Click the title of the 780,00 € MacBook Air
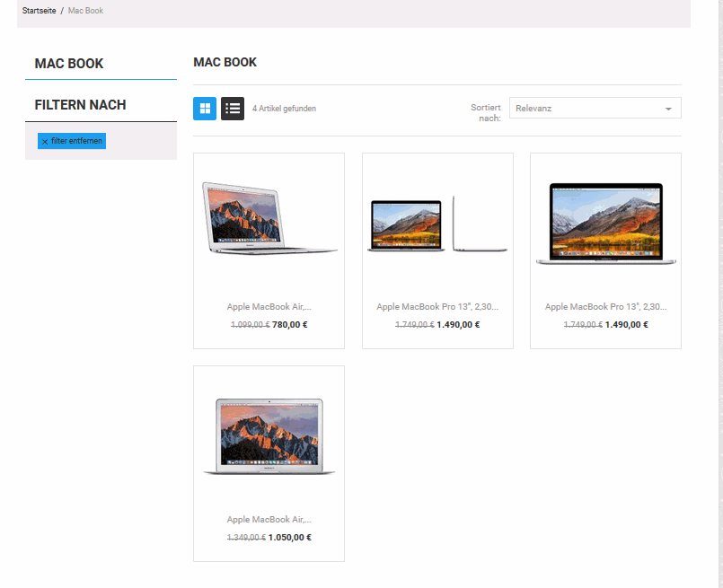 [269, 306]
